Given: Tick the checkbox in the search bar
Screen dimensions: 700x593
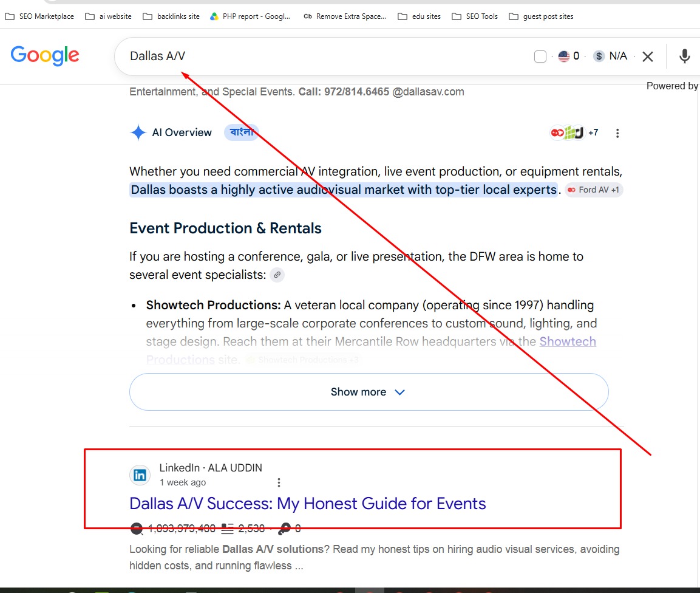Looking at the screenshot, I should point(540,57).
